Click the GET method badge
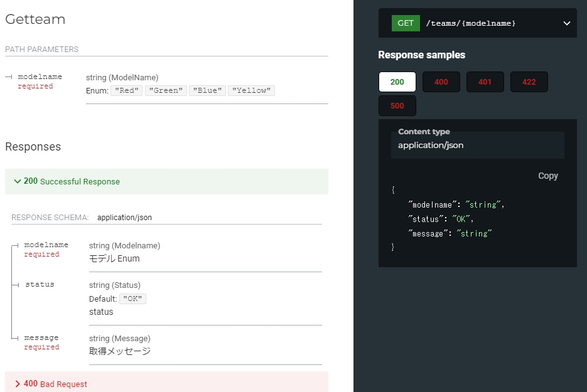 (405, 23)
